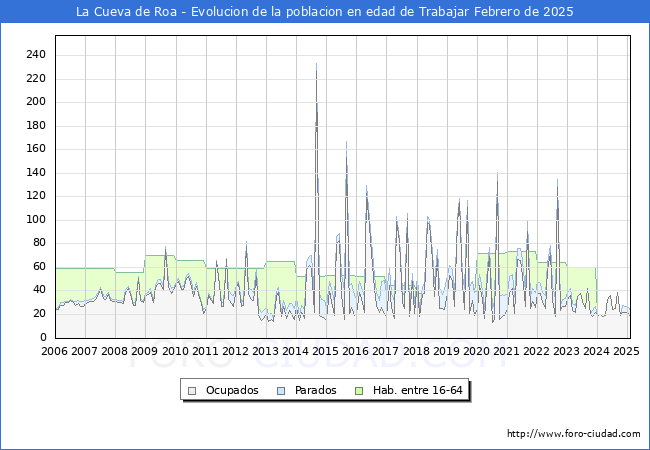650x450 pixels.
Task: Click the 2009 x-axis year label
Action: coord(145,351)
